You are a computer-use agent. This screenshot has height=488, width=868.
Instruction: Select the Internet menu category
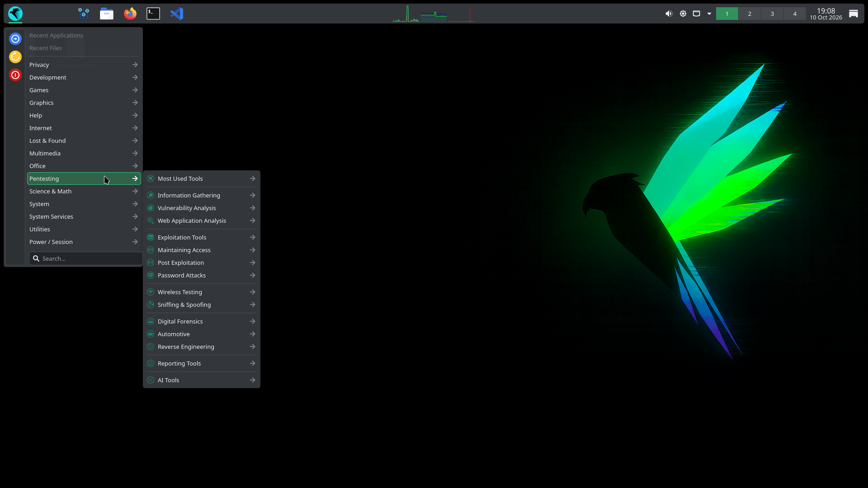84,128
